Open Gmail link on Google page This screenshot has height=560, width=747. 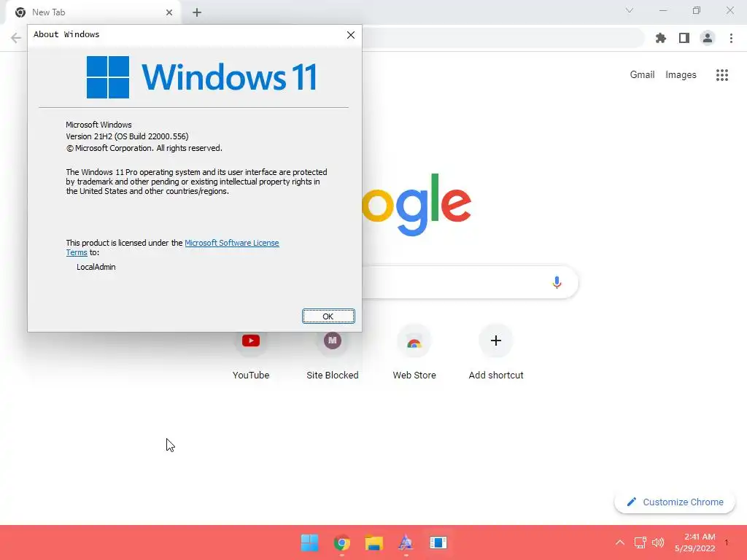click(x=642, y=75)
